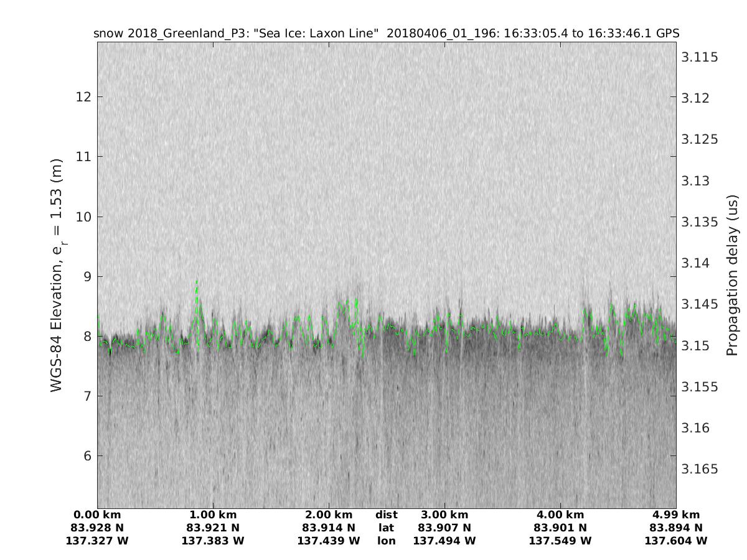Click the 'dist' legend label on x-axis

tap(387, 515)
